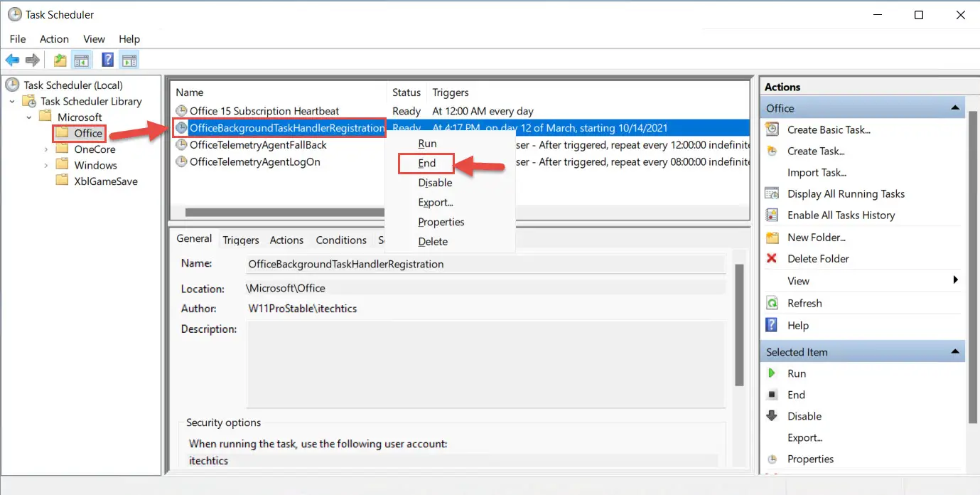Viewport: 980px width, 495px height.
Task: Click the Disable down-arrow icon in Actions
Action: [772, 416]
